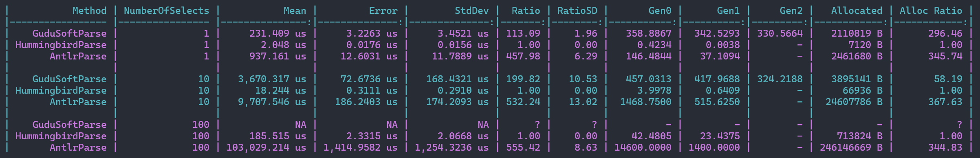
Task: Select the Gen2 value 330.5664
Action: [x=780, y=33]
